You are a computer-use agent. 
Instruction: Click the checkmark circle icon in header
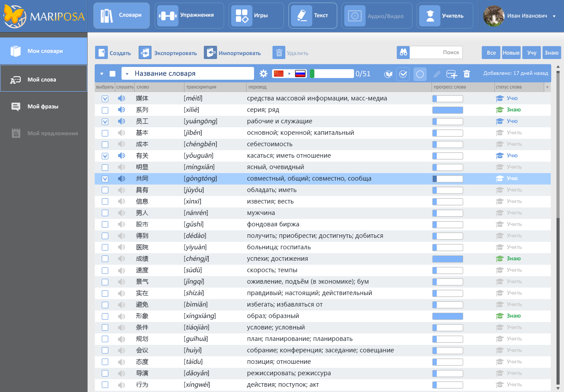click(x=403, y=74)
